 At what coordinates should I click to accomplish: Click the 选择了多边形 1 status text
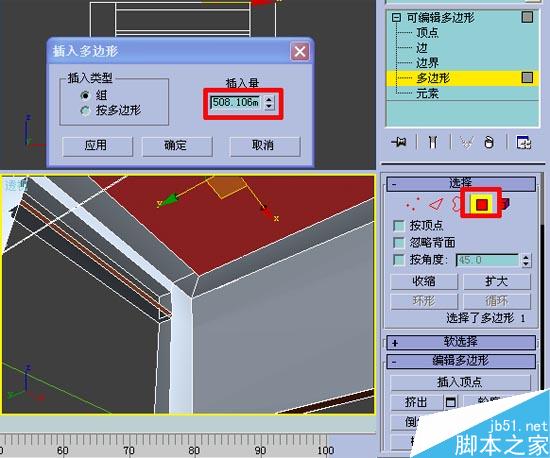486,318
